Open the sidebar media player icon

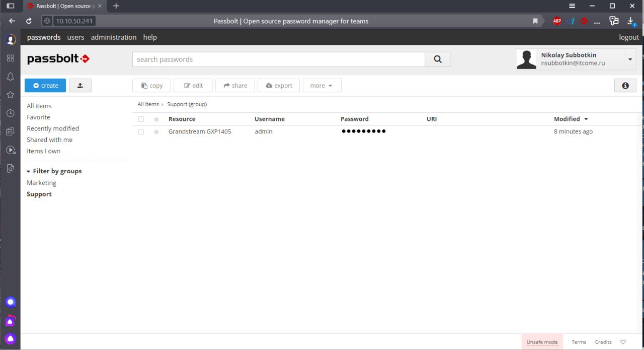tap(11, 150)
